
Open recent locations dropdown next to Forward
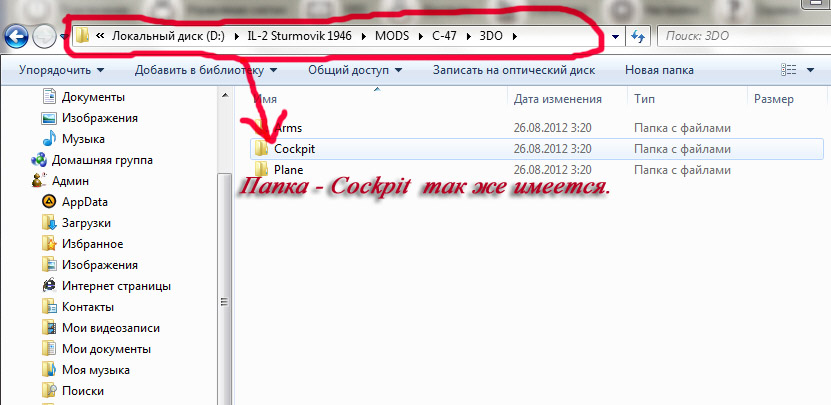64,37
